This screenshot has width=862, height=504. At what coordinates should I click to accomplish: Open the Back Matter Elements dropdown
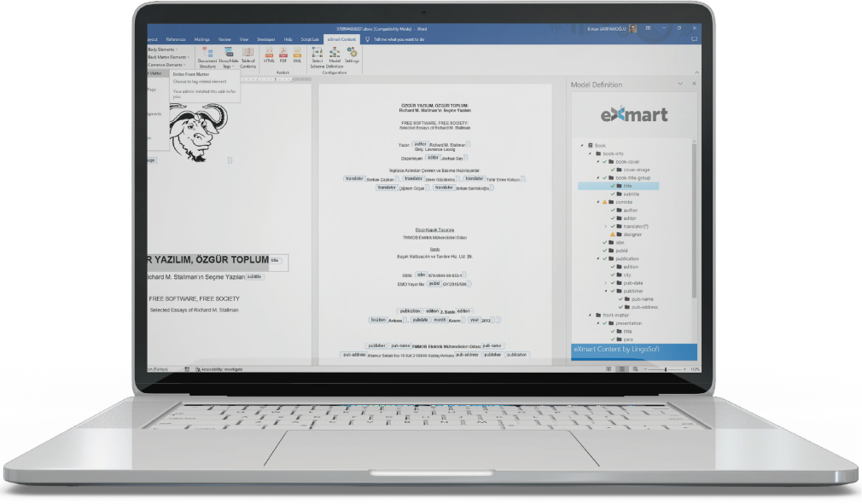coord(168,57)
